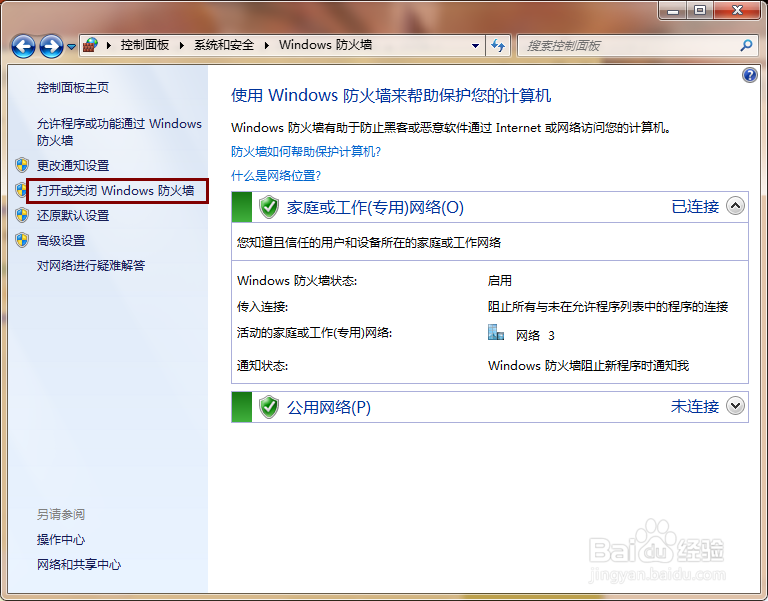
Task: Click 家庭或工作(专用)网络(O) heading
Action: click(375, 207)
